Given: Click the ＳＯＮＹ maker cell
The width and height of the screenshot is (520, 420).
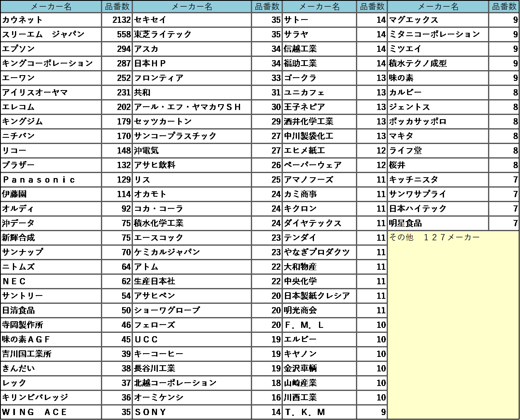Looking at the screenshot, I should [x=192, y=412].
